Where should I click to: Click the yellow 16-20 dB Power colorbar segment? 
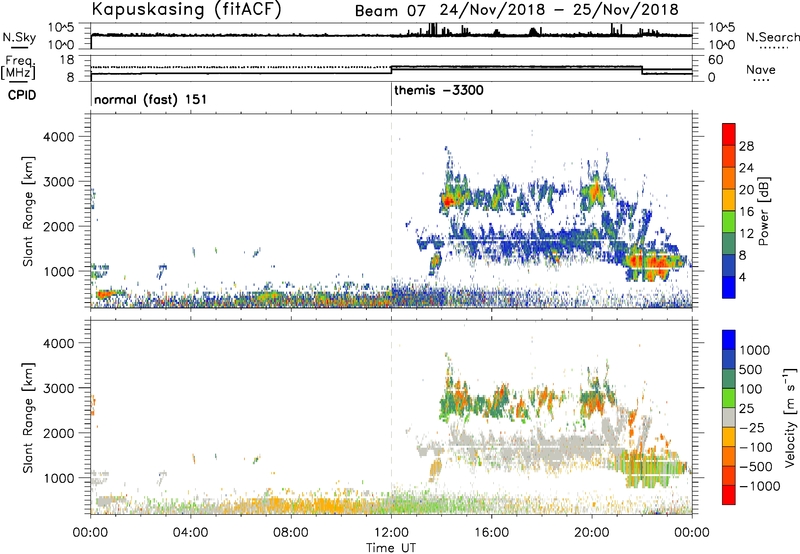pyautogui.click(x=729, y=200)
